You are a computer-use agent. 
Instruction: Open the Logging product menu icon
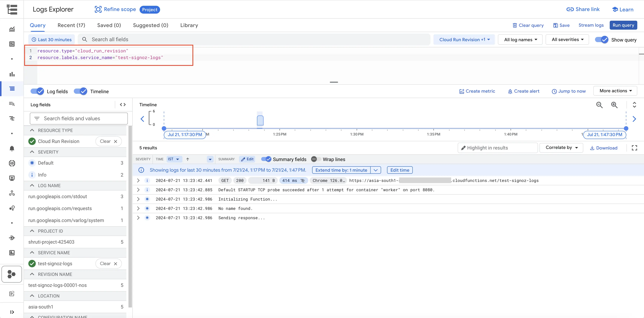12,9
